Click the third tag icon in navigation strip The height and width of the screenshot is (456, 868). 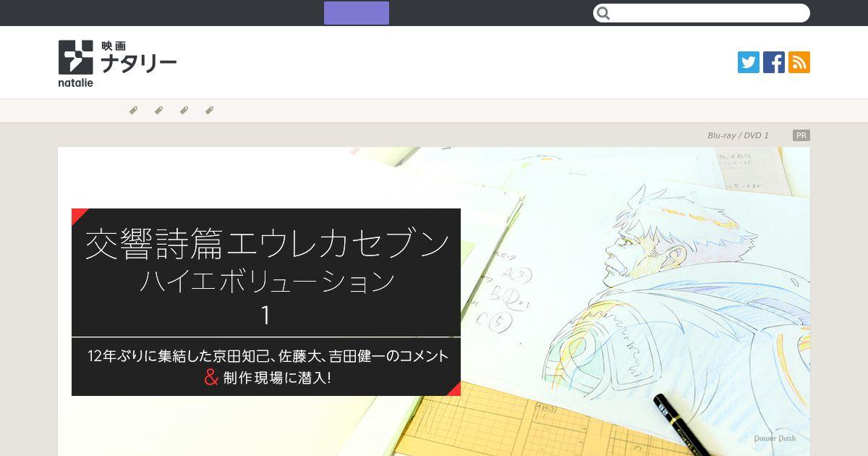tap(184, 111)
